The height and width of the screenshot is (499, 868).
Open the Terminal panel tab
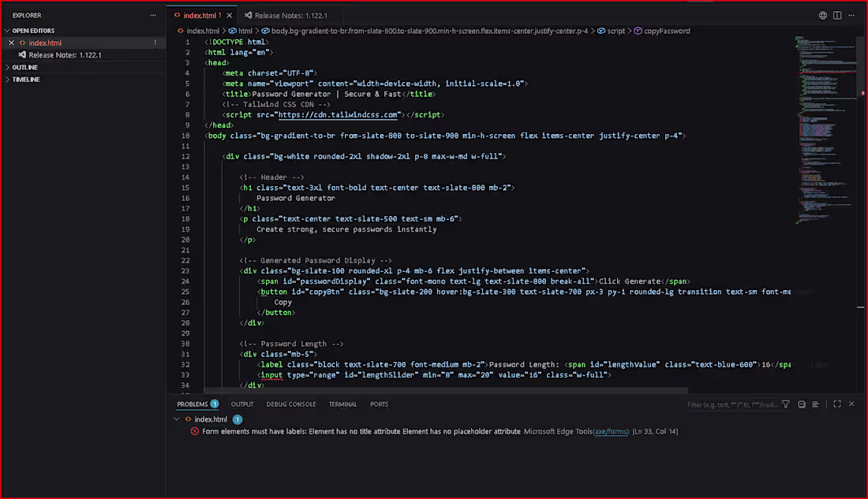(x=342, y=404)
